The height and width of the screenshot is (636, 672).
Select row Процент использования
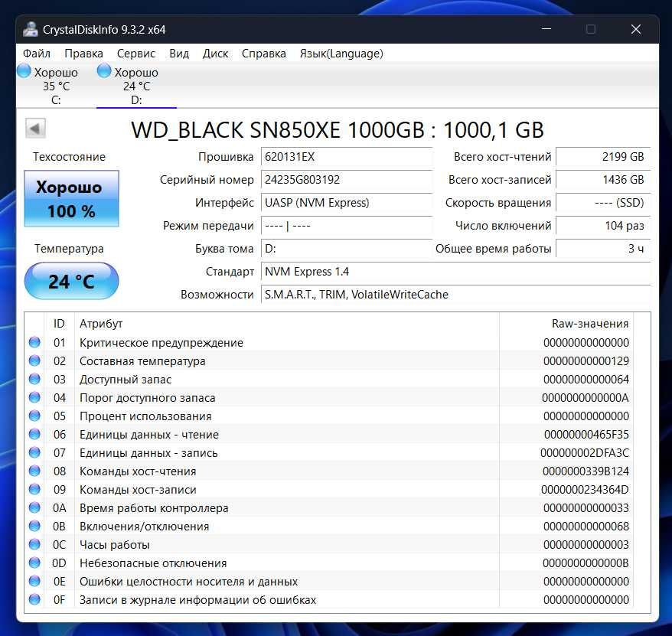click(329, 416)
